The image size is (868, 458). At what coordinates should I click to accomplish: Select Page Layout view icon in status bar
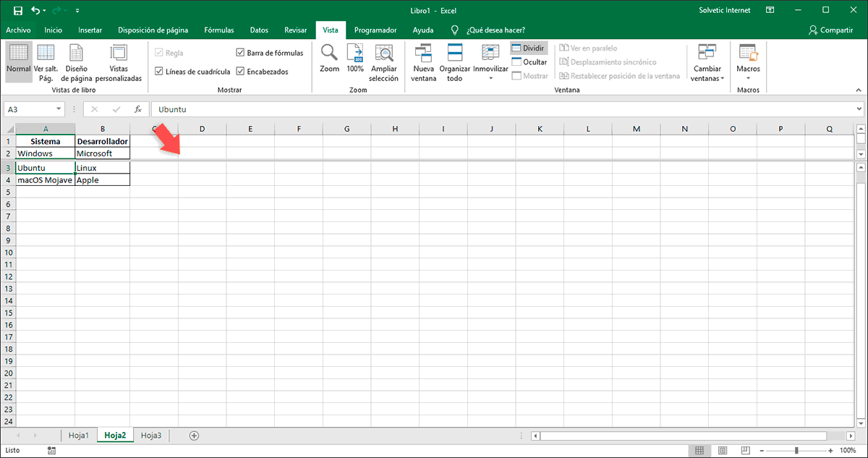723,450
